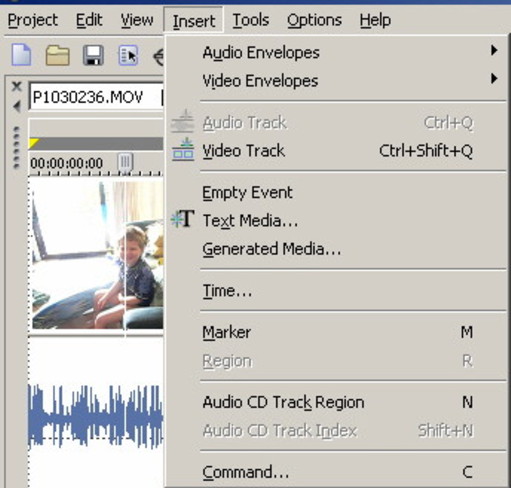Screen dimensions: 511x488
Task: Open the P1030236.MOV media dropdown
Action: (96, 97)
